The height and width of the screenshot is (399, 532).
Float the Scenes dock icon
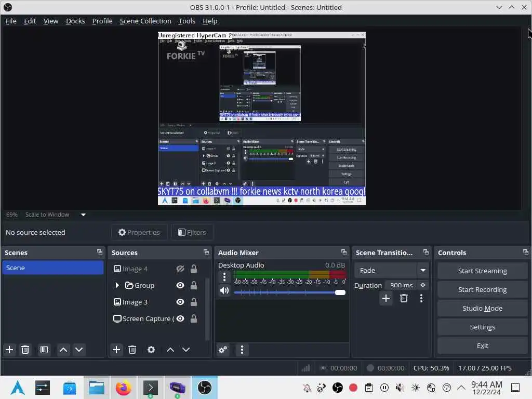(99, 252)
